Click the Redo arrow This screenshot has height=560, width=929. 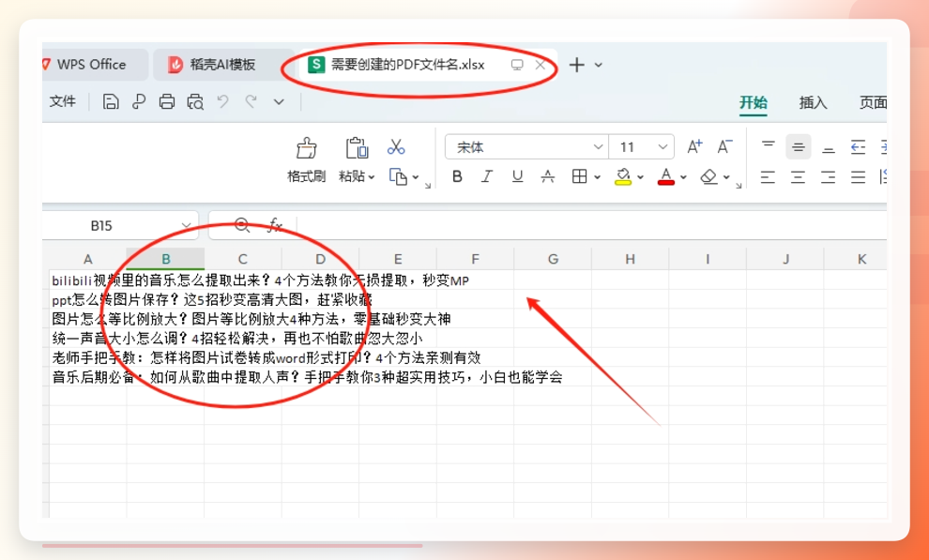coord(251,101)
